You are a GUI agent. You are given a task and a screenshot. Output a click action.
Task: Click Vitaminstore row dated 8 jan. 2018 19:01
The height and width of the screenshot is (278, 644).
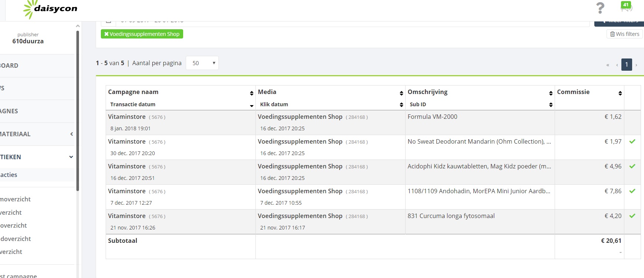181,123
